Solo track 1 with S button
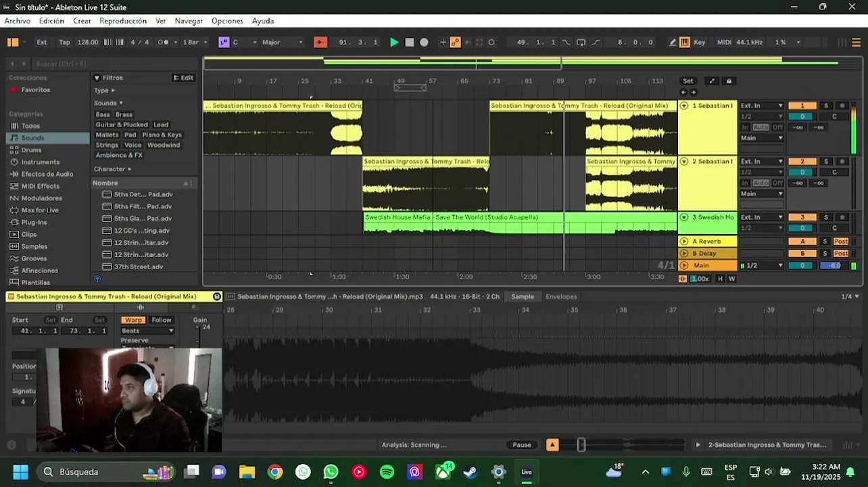Image resolution: width=868 pixels, height=487 pixels. (x=825, y=106)
